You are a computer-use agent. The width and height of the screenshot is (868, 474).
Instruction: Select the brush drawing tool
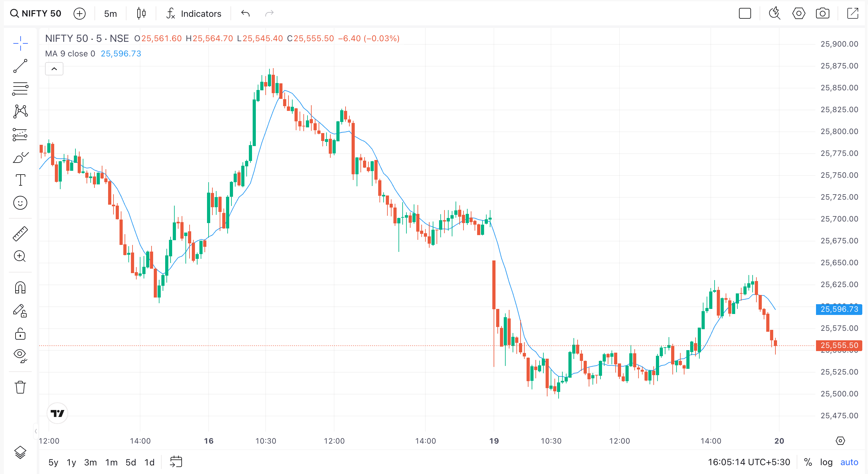tap(20, 157)
